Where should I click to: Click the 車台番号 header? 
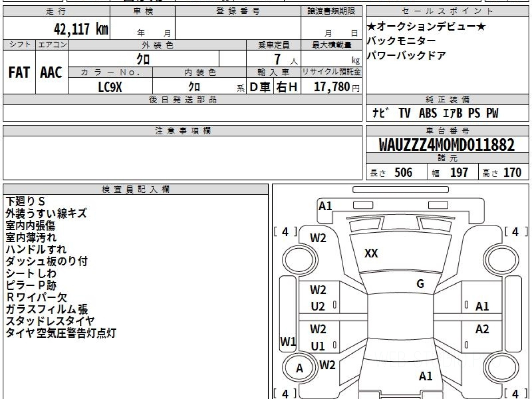447,131
